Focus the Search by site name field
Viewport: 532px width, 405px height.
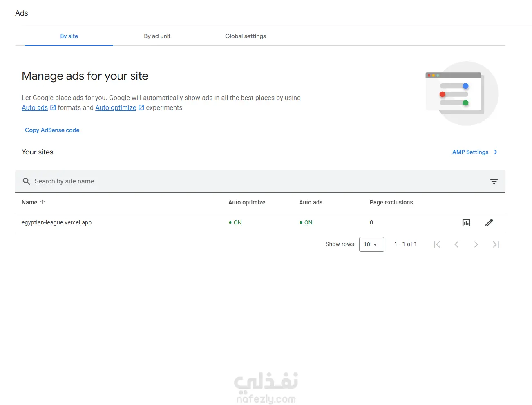point(260,181)
